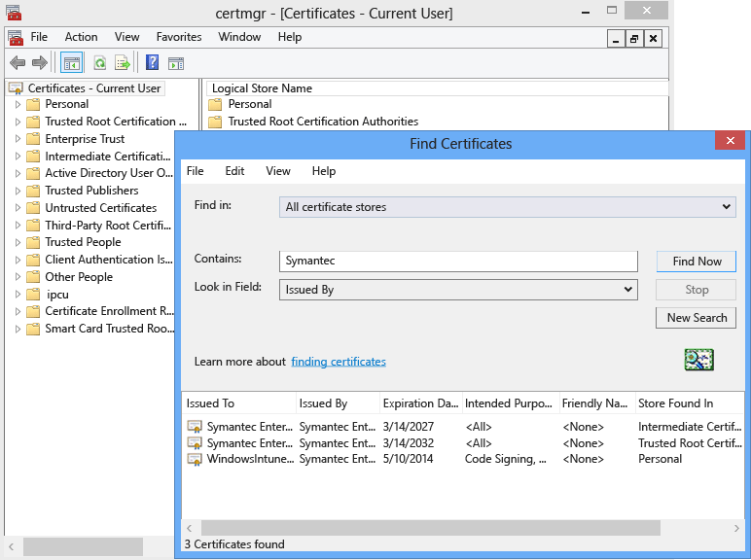The width and height of the screenshot is (751, 560).
Task: Expand Untrusted Certificates tree node
Action: pos(18,208)
